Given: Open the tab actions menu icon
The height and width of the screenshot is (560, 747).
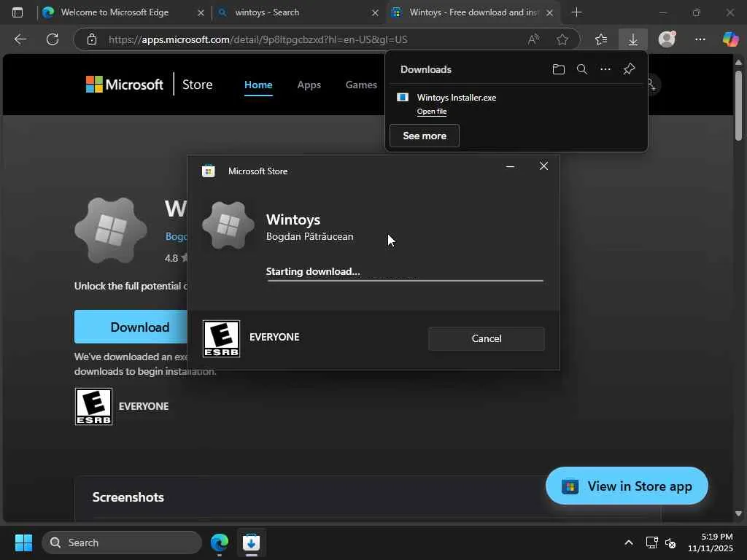Looking at the screenshot, I should tap(18, 12).
